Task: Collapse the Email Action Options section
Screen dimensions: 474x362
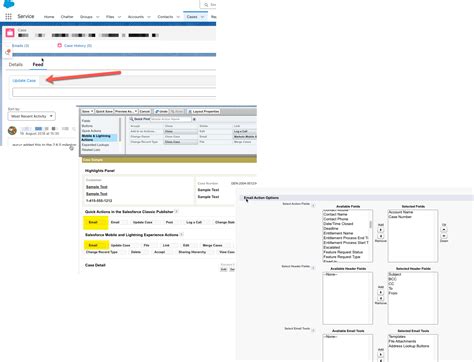Action: click(x=242, y=198)
